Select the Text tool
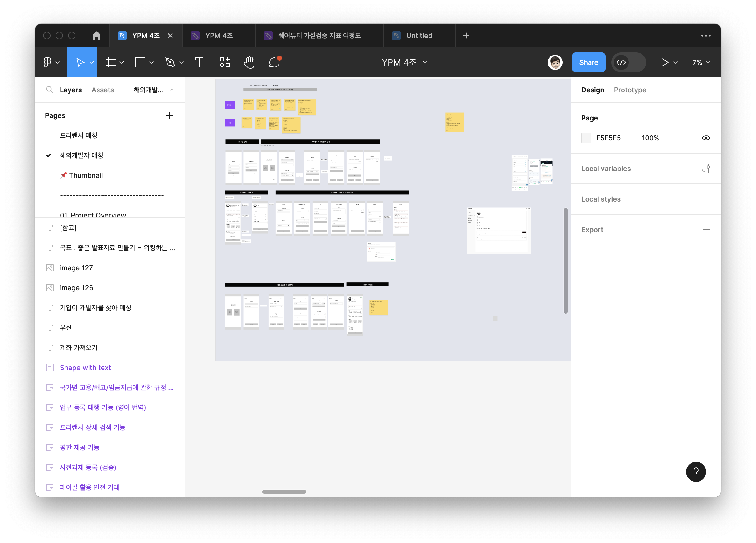Screen dimensions: 756x543 pyautogui.click(x=199, y=62)
